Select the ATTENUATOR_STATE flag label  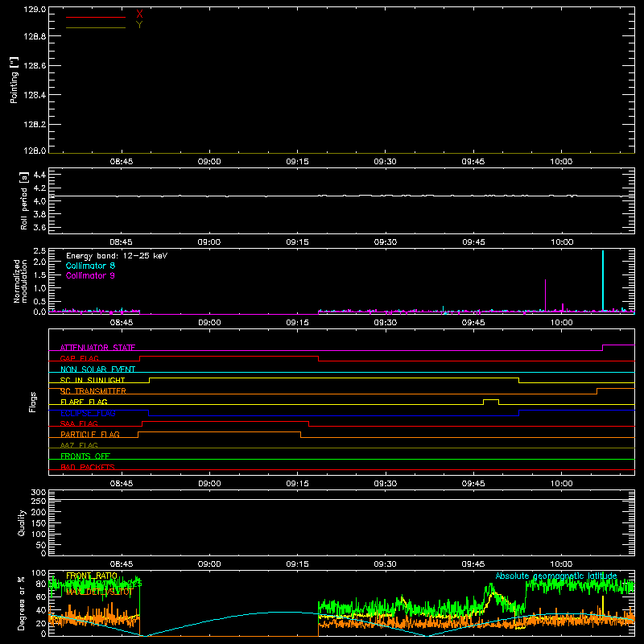tap(97, 348)
